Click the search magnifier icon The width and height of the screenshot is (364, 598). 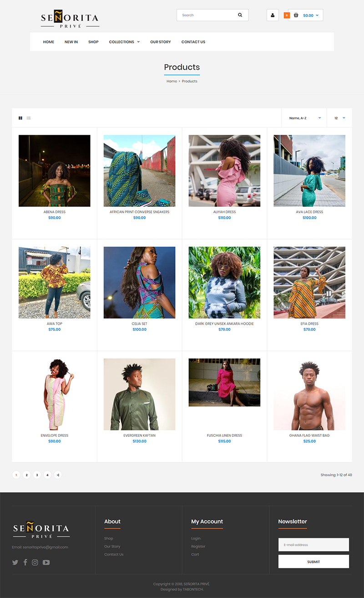[x=240, y=15]
